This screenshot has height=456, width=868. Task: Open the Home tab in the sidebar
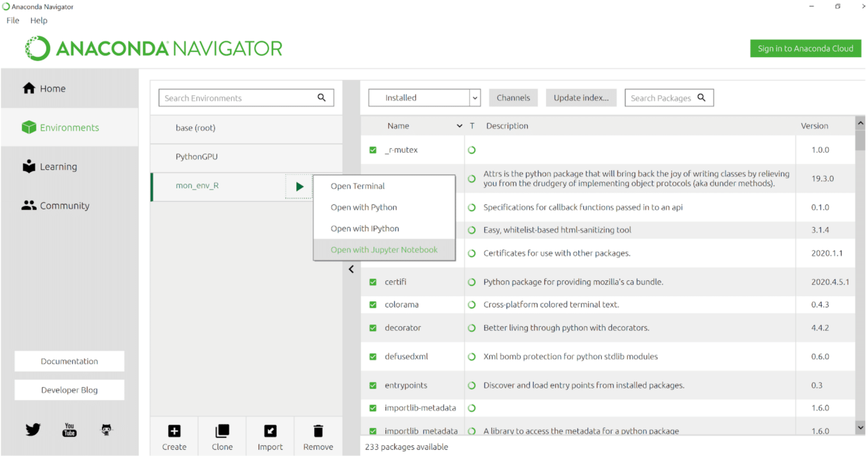(53, 88)
